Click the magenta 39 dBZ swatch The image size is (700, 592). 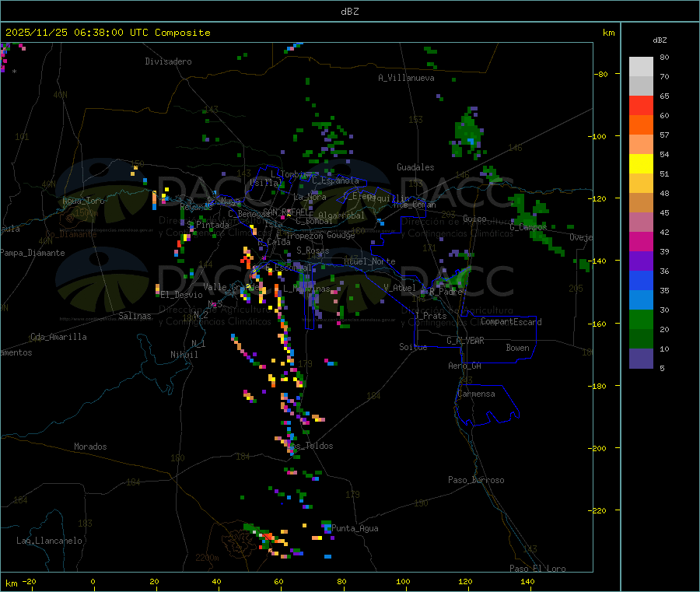click(641, 241)
